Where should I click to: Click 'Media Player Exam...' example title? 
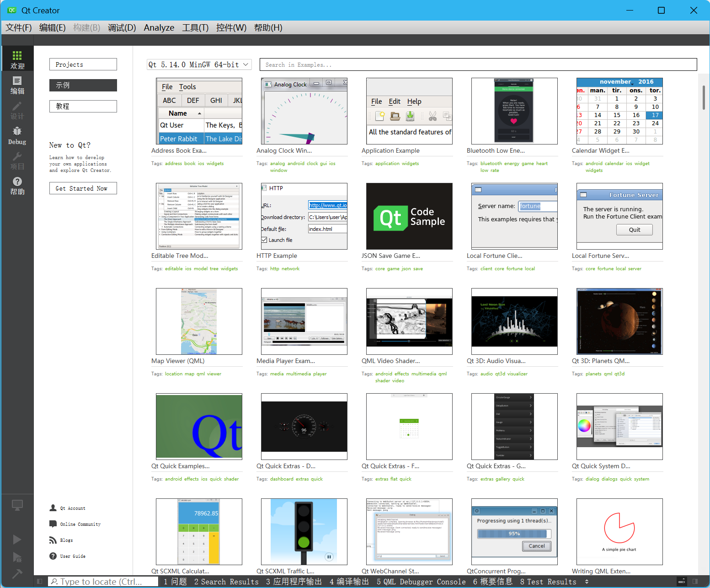pos(286,361)
